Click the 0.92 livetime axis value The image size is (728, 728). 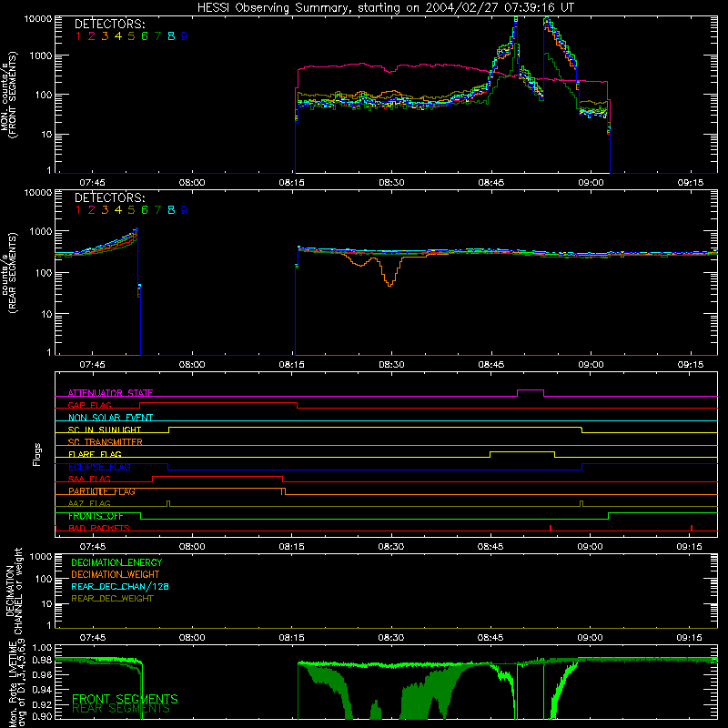tap(43, 704)
